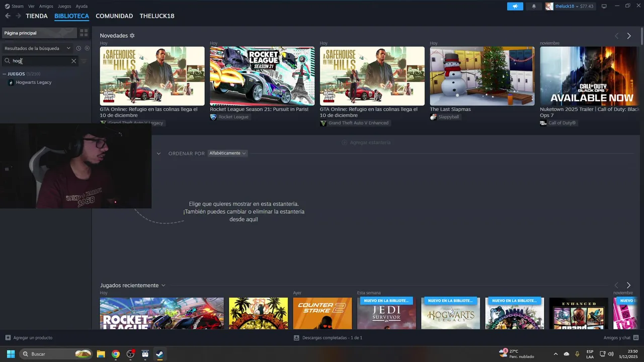Click the Slappyball news source icon
The image size is (644, 362).
pos(433,117)
